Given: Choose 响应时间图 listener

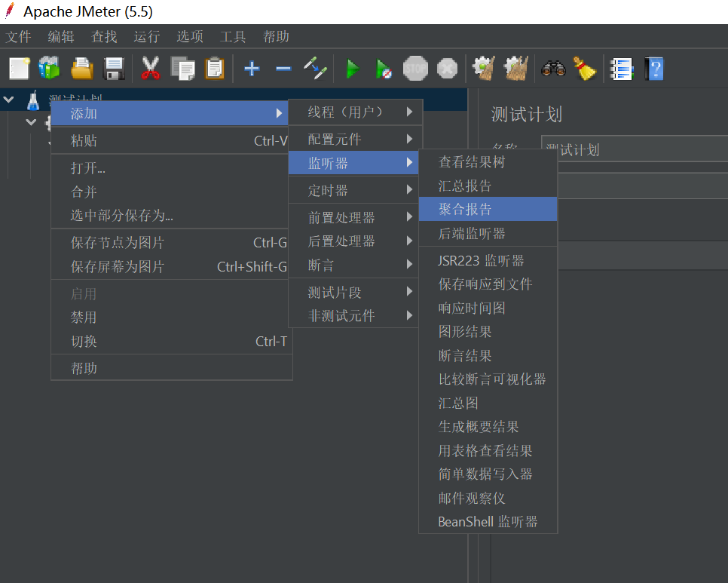Looking at the screenshot, I should [x=488, y=308].
